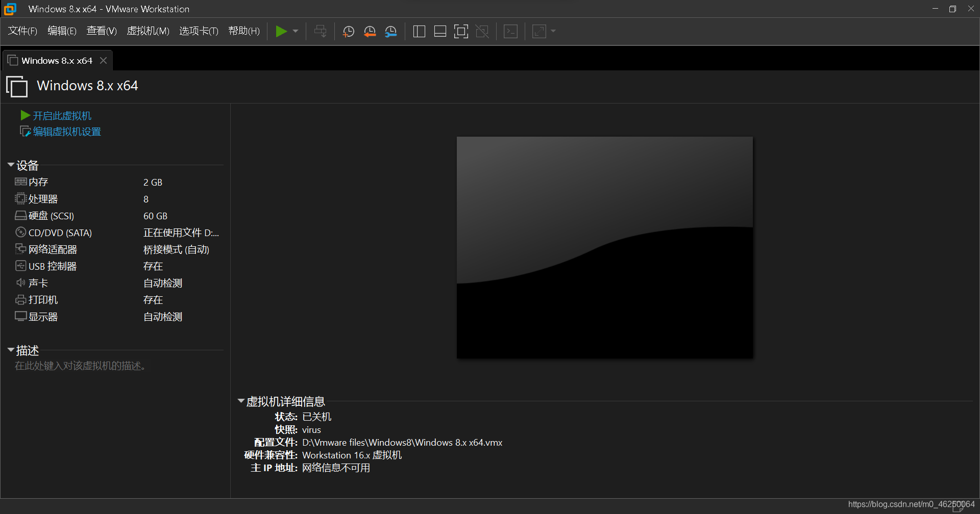
Task: Toggle the thumbnail bar view icon
Action: [x=440, y=32]
